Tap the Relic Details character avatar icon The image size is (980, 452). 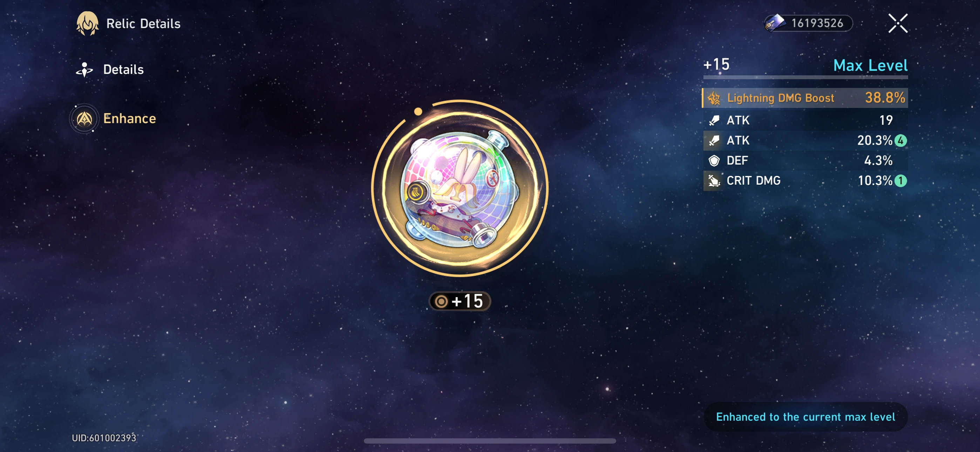tap(88, 23)
